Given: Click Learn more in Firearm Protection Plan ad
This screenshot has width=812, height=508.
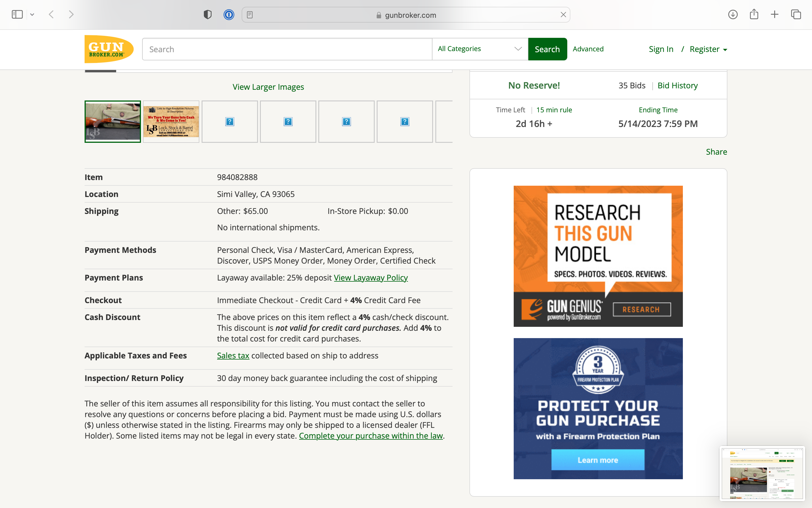Looking at the screenshot, I should pyautogui.click(x=598, y=460).
